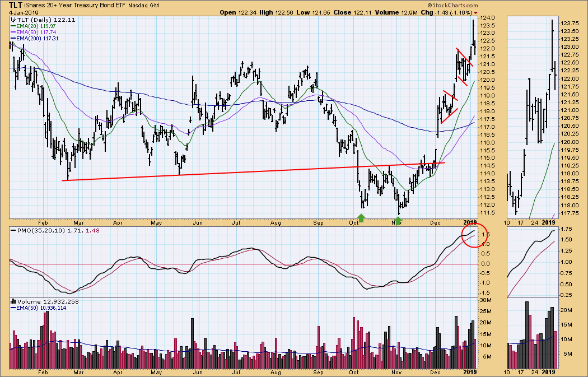Click the 'iShares 20+ Year Treasury Bond ETF' title
The height and width of the screenshot is (377, 588).
[75, 6]
